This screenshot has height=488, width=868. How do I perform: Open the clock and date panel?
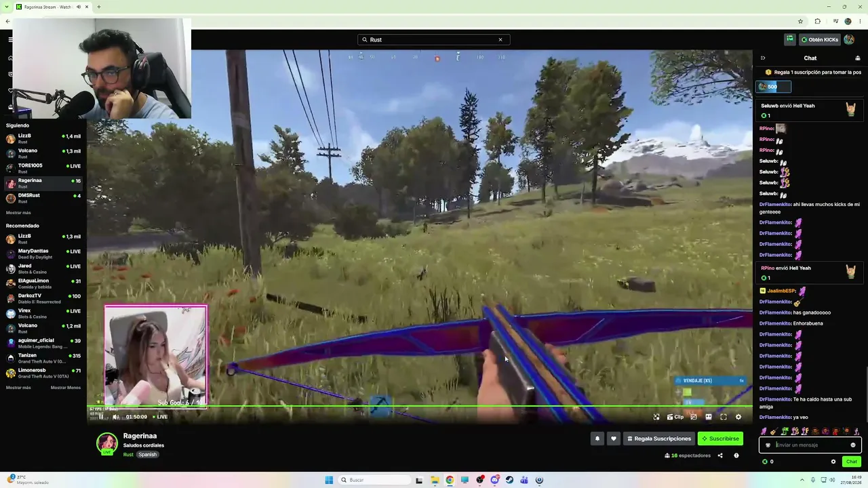pyautogui.click(x=851, y=480)
